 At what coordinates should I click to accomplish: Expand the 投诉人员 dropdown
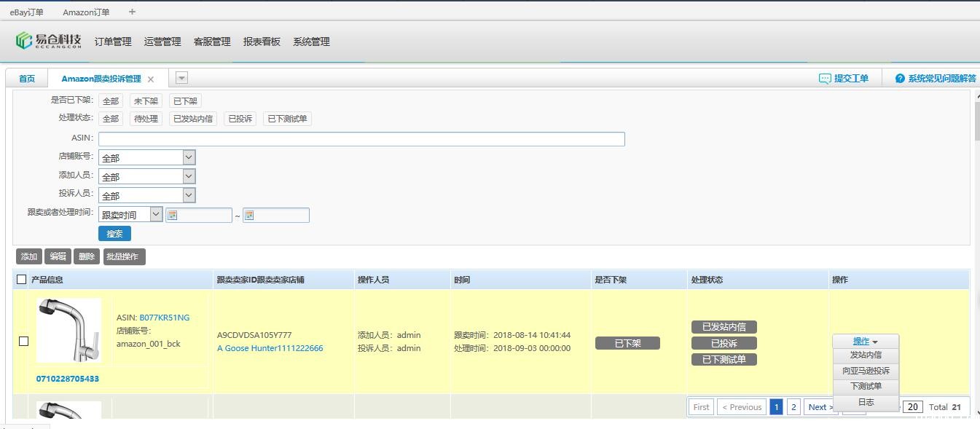tap(189, 195)
